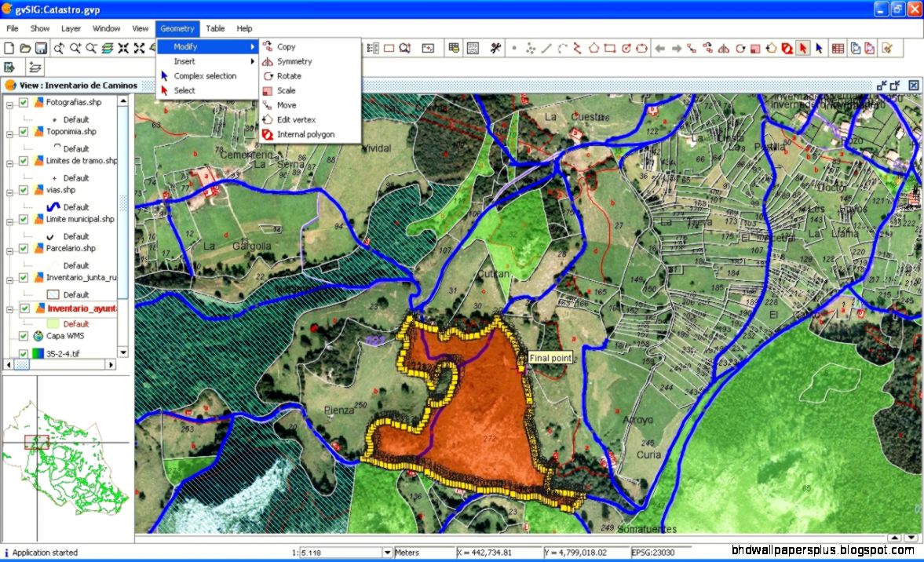Image resolution: width=924 pixels, height=562 pixels.
Task: Activate the point drawing tool
Action: 514,48
